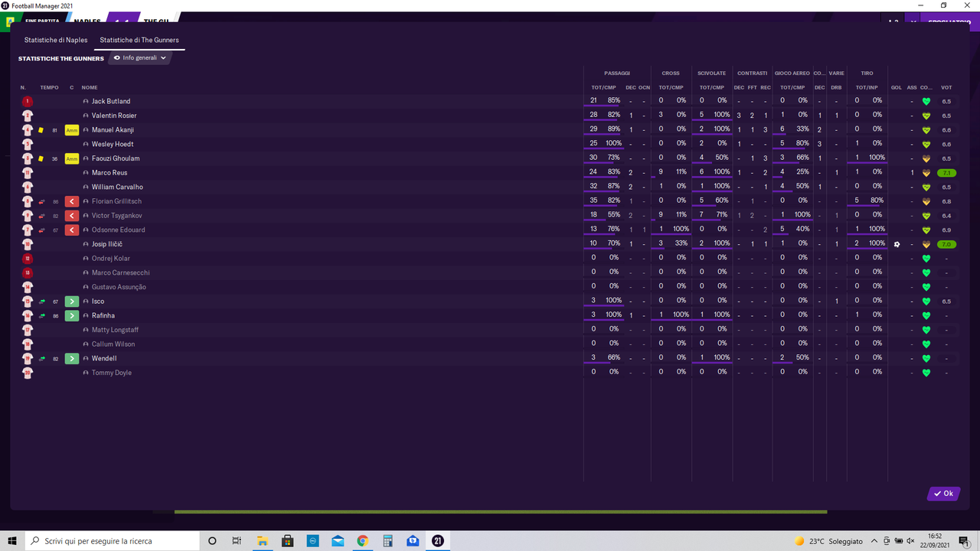Open the Info generali view dropdown
Screen dimensions: 980x551
pos(140,57)
